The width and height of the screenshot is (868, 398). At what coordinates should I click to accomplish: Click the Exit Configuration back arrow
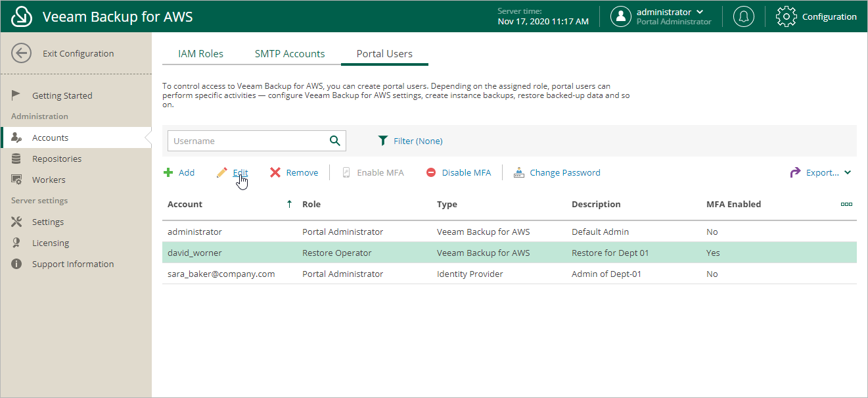point(21,53)
